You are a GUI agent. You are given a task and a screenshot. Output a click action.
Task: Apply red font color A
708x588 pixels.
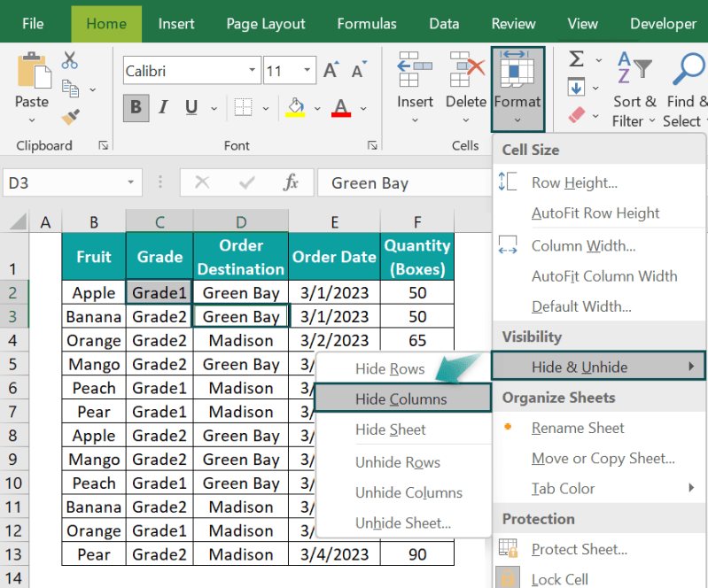point(341,108)
